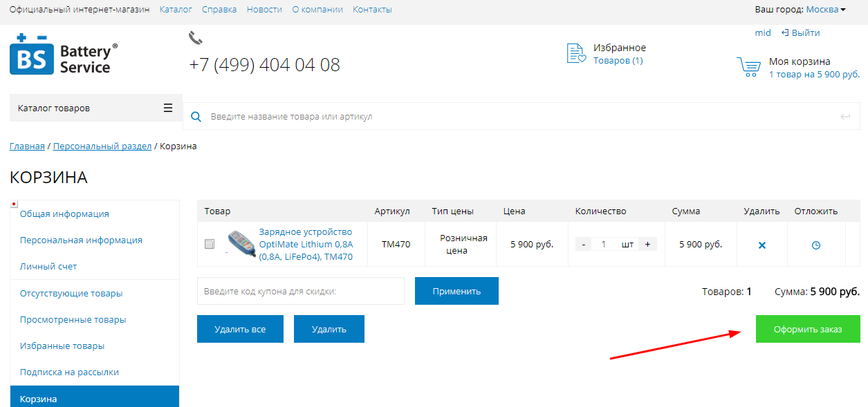Expand the Каталог товаров menu
Image resolution: width=868 pixels, height=407 pixels.
pyautogui.click(x=95, y=108)
